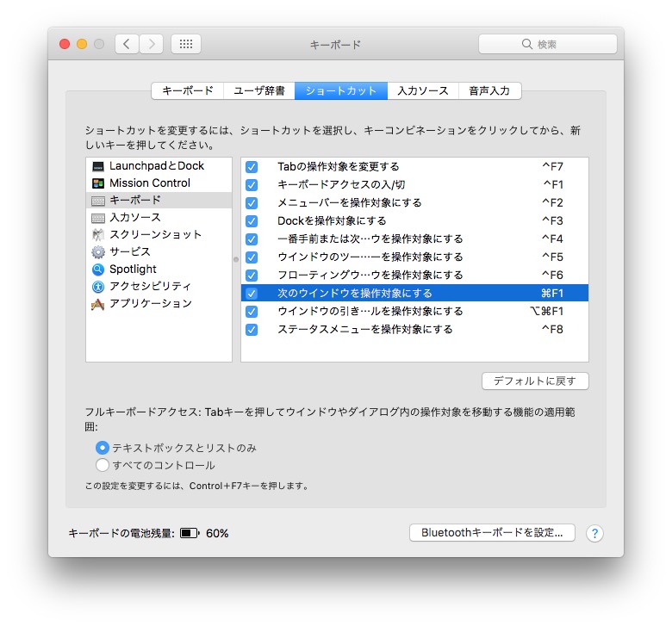Click the サービス gear icon
Image resolution: width=672 pixels, height=626 pixels.
tap(98, 252)
